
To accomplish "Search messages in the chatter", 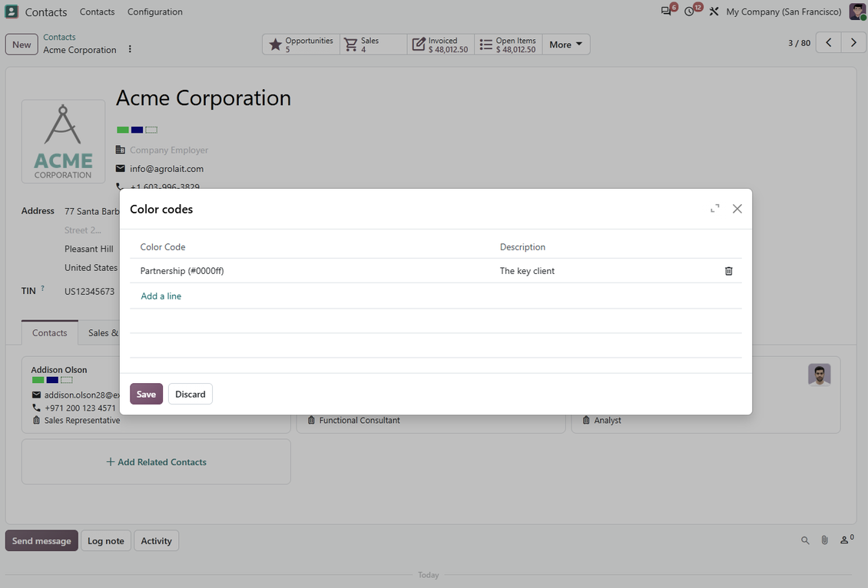I will pos(805,540).
